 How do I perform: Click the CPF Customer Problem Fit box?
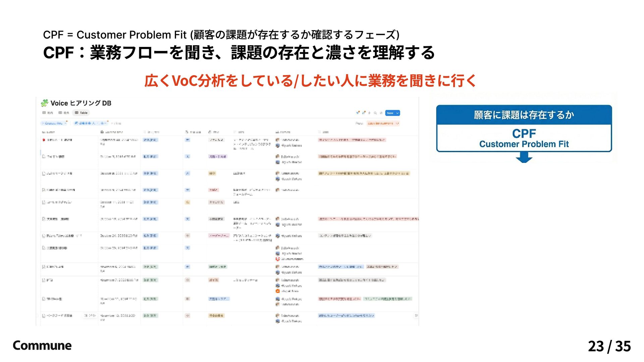click(x=524, y=138)
